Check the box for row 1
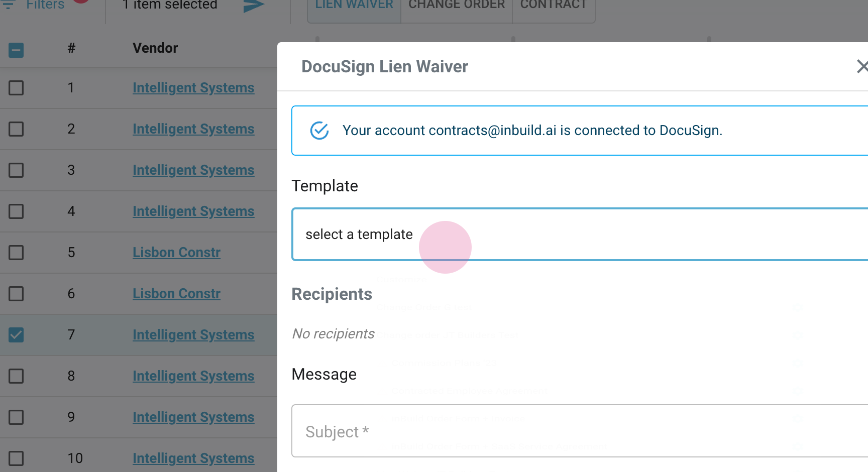 coord(16,88)
